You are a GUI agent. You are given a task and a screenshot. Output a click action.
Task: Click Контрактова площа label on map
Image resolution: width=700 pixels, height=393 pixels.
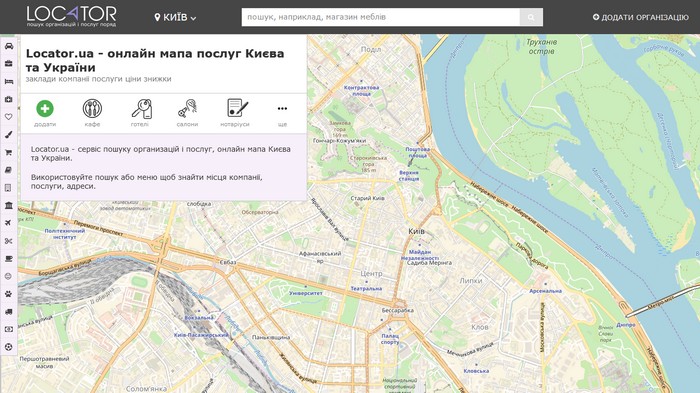pyautogui.click(x=362, y=91)
